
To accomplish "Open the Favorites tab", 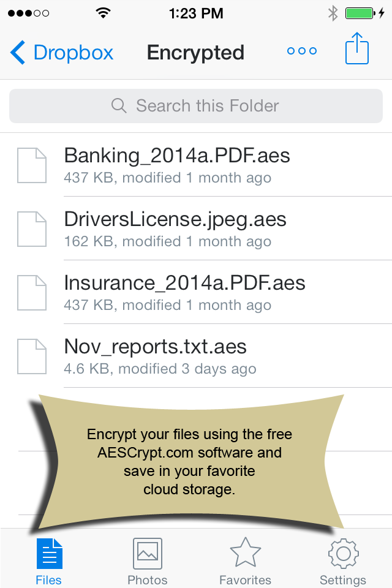I will click(x=245, y=560).
